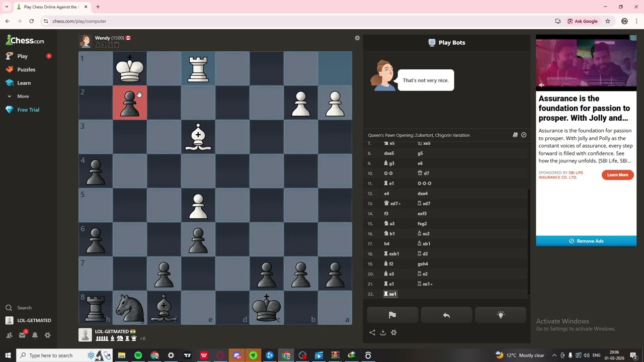Click the move list scrollbar
This screenshot has height=362, width=644.
[x=528, y=241]
